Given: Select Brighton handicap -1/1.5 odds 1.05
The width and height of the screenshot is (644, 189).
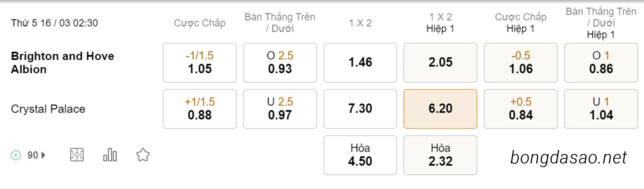Looking at the screenshot, I should click(200, 63).
